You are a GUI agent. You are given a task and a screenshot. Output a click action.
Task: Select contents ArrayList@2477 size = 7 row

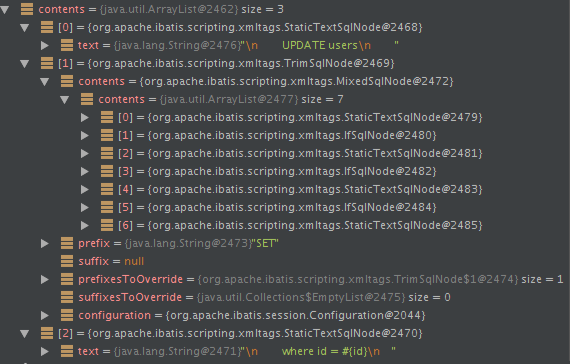click(285, 99)
